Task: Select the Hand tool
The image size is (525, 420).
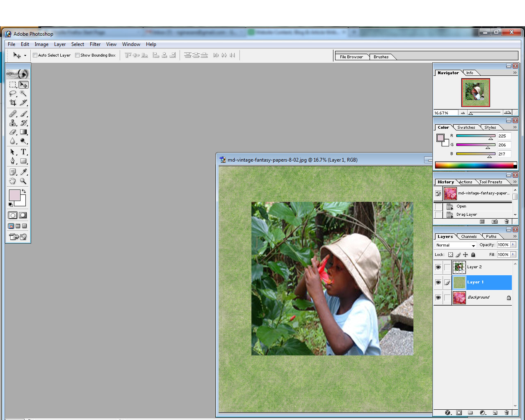Action: click(13, 181)
